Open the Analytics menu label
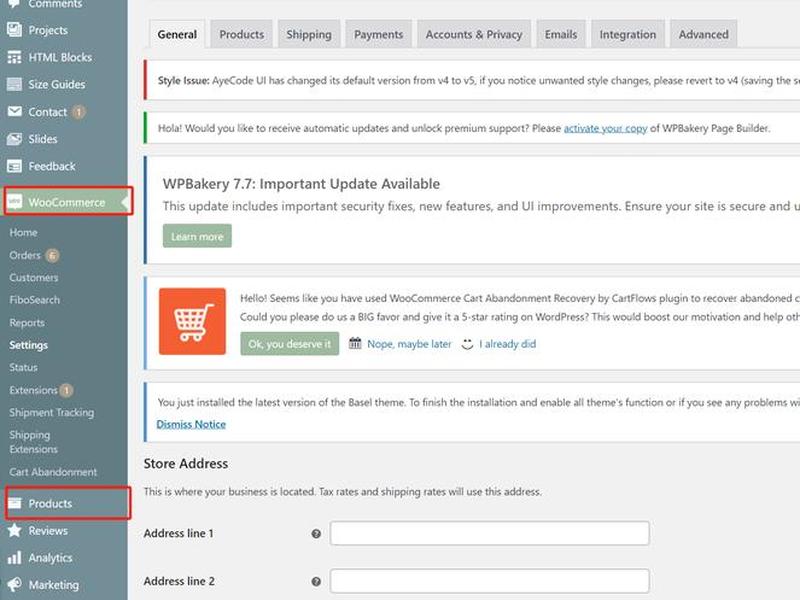The height and width of the screenshot is (600, 800). [x=50, y=558]
